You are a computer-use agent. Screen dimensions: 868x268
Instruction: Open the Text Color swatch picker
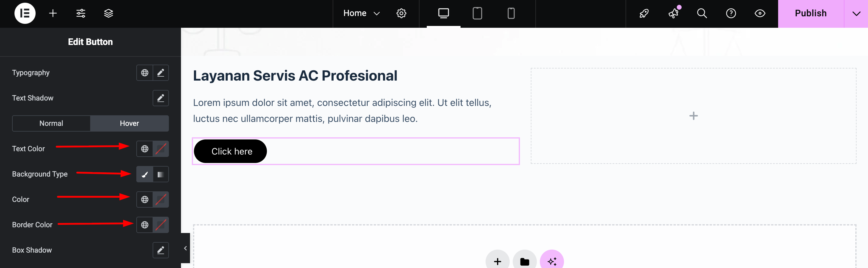(161, 149)
